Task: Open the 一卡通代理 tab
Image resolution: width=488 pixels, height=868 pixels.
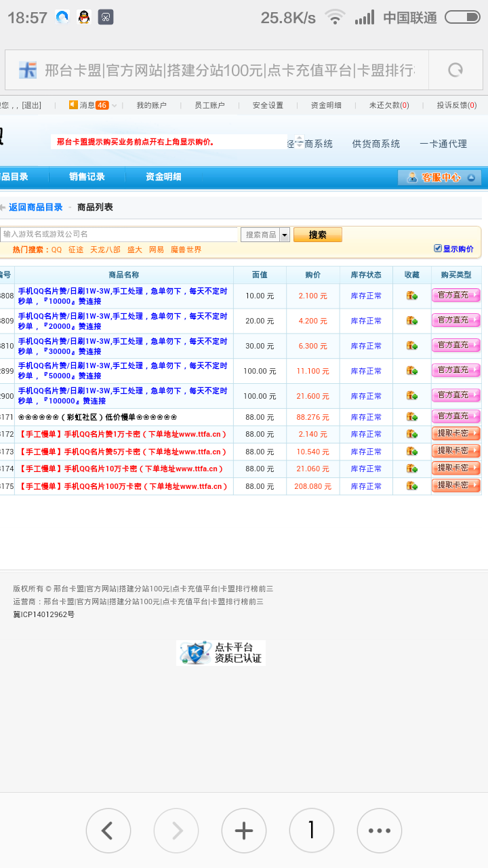Action: coord(443,144)
